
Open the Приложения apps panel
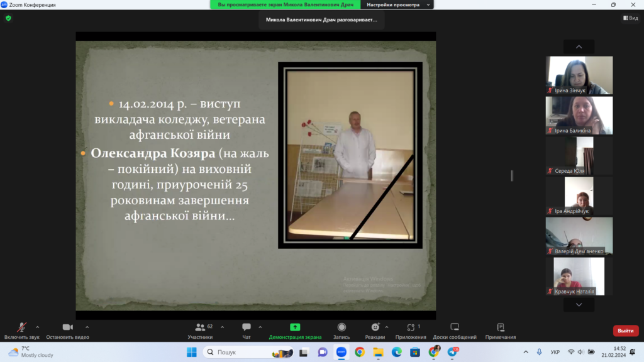[x=410, y=327]
